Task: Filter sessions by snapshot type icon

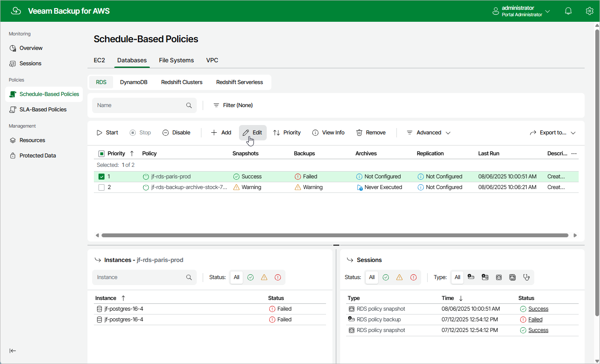Action: click(499, 277)
